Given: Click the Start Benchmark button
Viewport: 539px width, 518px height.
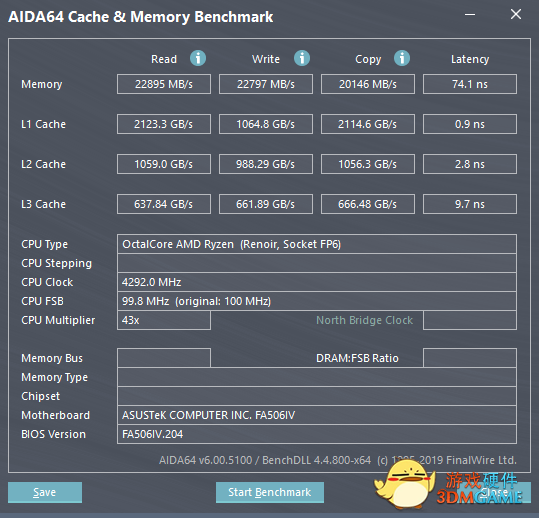Looking at the screenshot, I should (270, 492).
